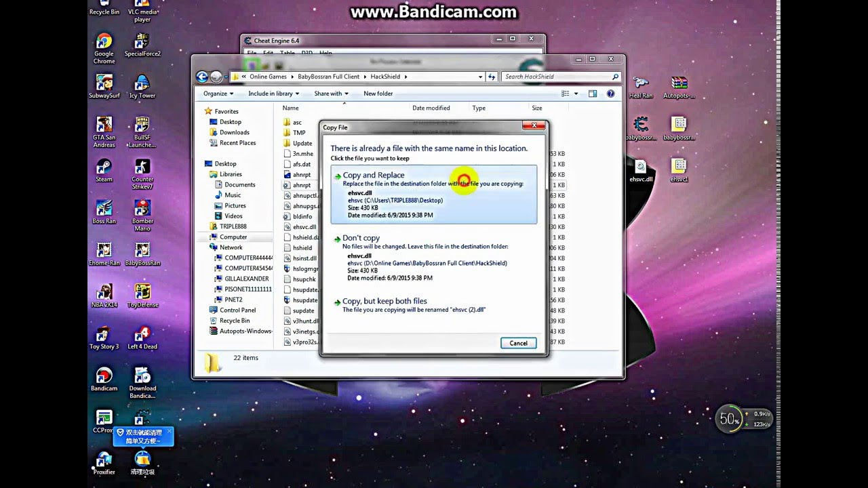Open Proxifier desktop icon
This screenshot has height=488, width=868.
point(104,463)
